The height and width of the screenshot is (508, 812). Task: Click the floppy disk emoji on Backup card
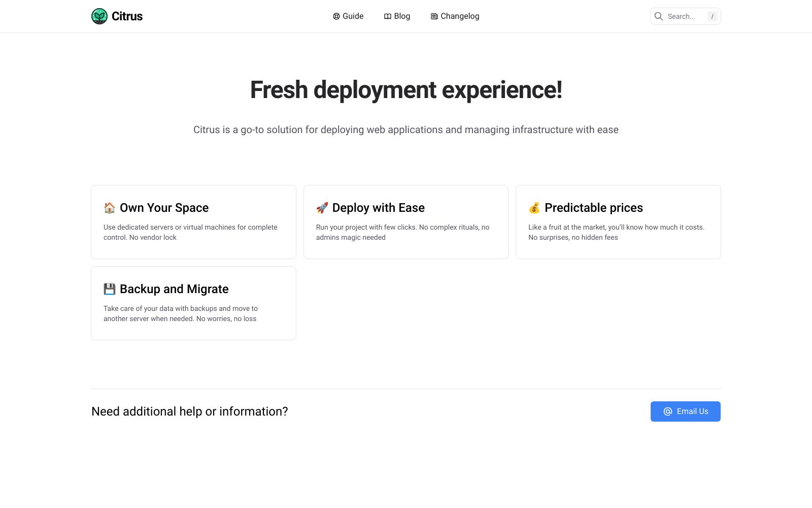coord(109,289)
